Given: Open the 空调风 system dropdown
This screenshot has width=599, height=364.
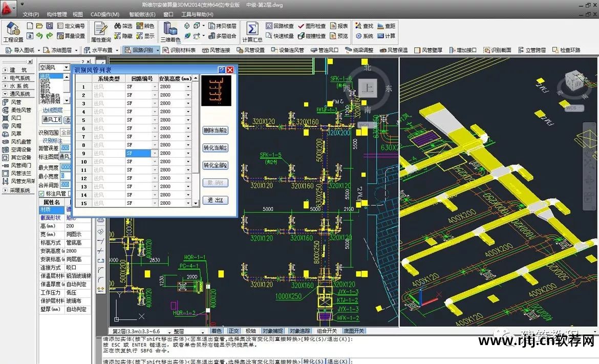Looking at the screenshot, I should (x=66, y=68).
